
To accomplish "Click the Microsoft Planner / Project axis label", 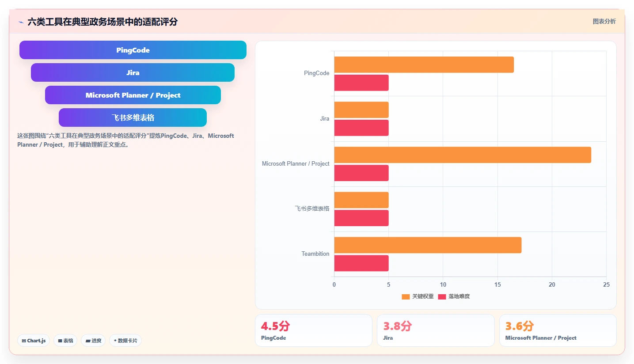I will click(x=296, y=164).
